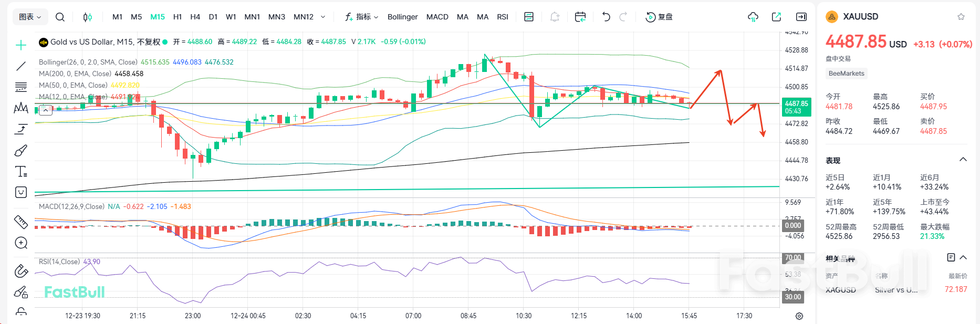Click the 复盘 replay button

click(x=659, y=17)
